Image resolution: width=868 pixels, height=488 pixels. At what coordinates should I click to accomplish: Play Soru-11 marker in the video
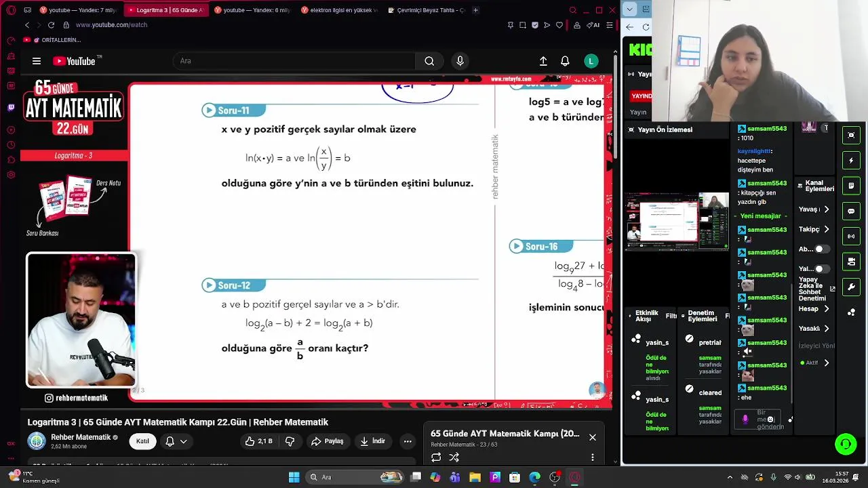click(233, 110)
